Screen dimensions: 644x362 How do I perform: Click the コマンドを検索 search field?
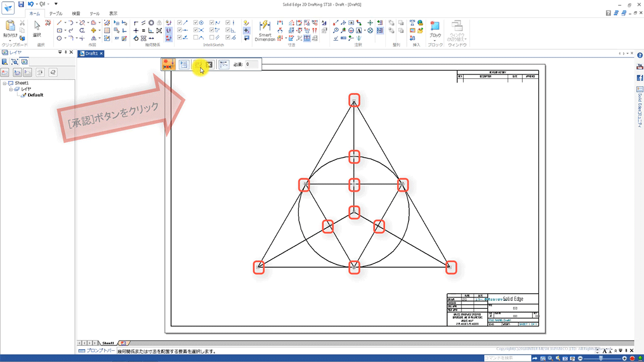tap(504, 358)
